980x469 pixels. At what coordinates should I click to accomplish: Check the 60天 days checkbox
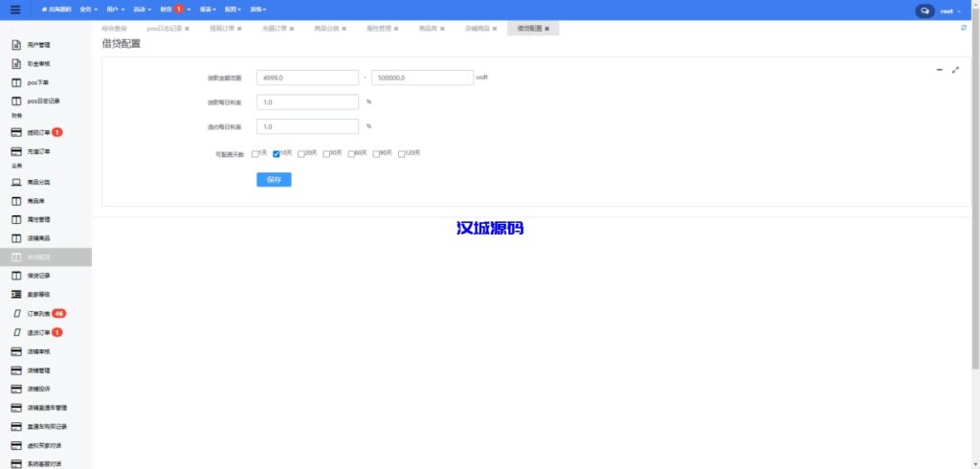pyautogui.click(x=351, y=154)
